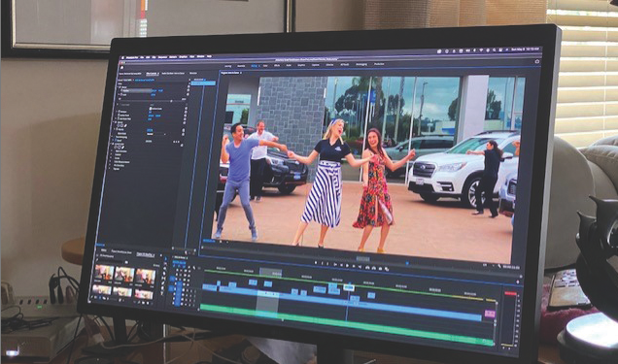Click the Export Frame camera icon
The height and width of the screenshot is (364, 618).
click(380, 269)
